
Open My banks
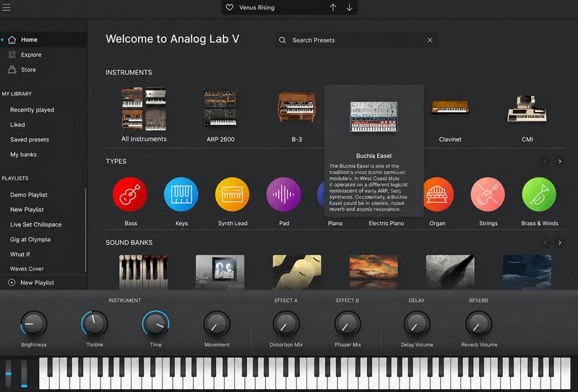[23, 154]
